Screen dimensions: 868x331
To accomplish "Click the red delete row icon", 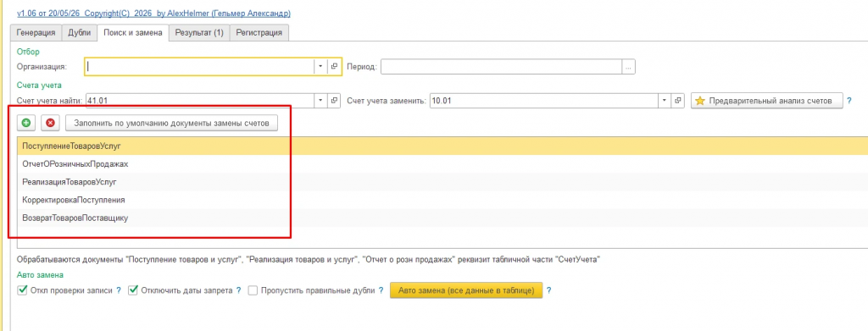I will [50, 123].
